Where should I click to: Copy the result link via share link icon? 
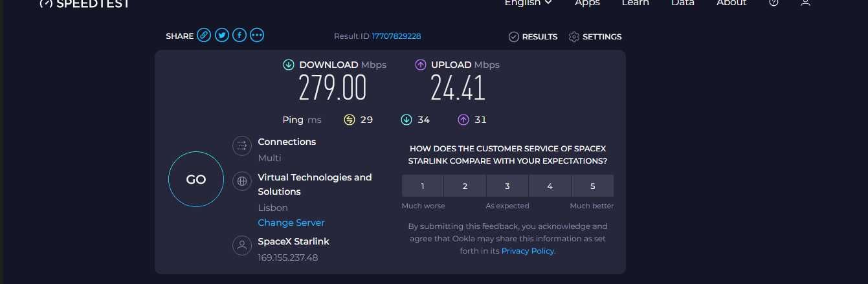(204, 36)
